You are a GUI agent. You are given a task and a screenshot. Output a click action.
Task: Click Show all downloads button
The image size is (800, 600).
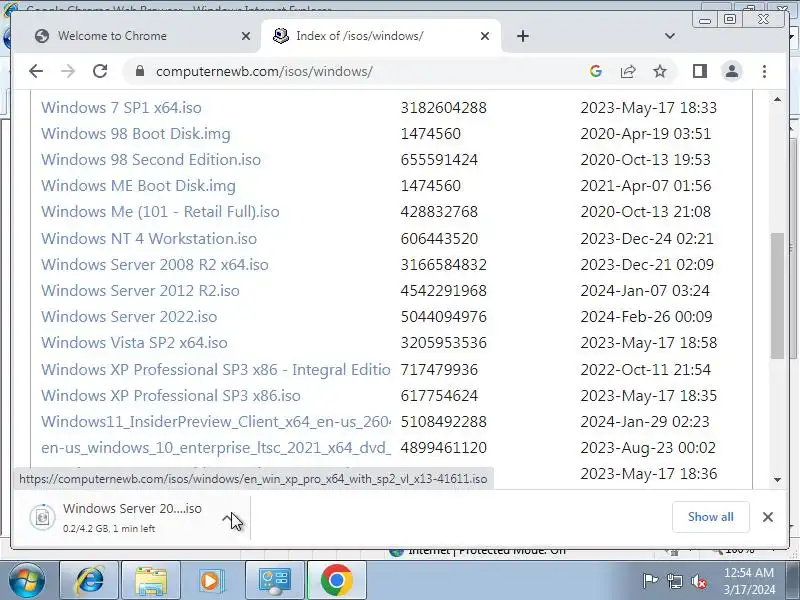tap(710, 517)
